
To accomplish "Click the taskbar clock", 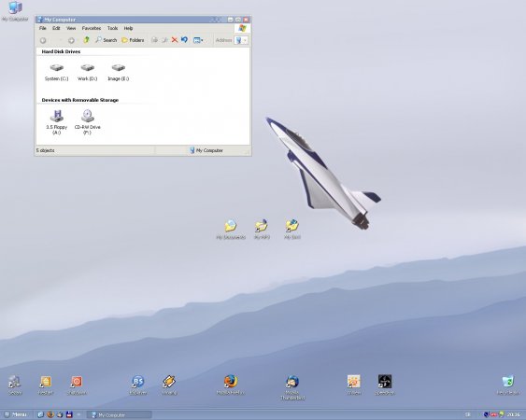I will tap(513, 414).
